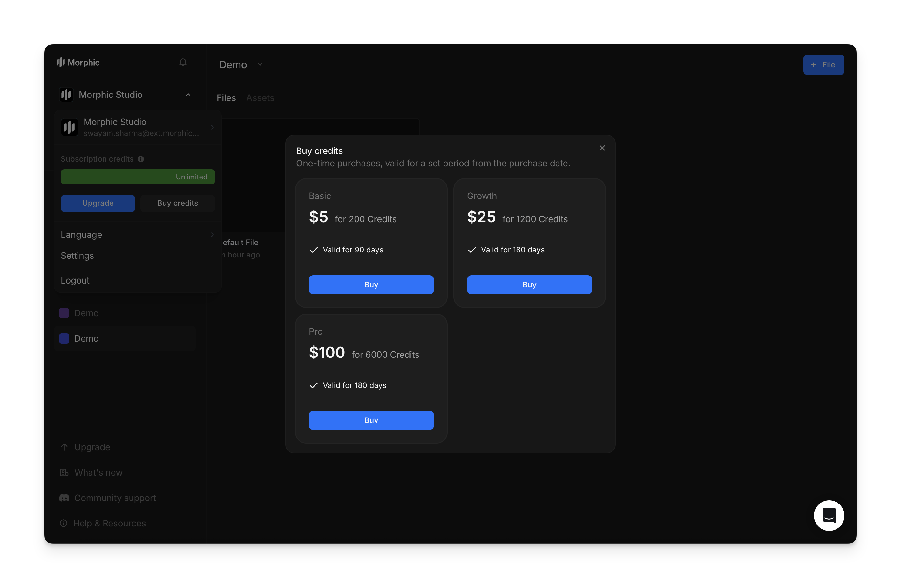The width and height of the screenshot is (901, 588).
Task: Toggle the Pro plan validity checkmark
Action: (x=314, y=385)
